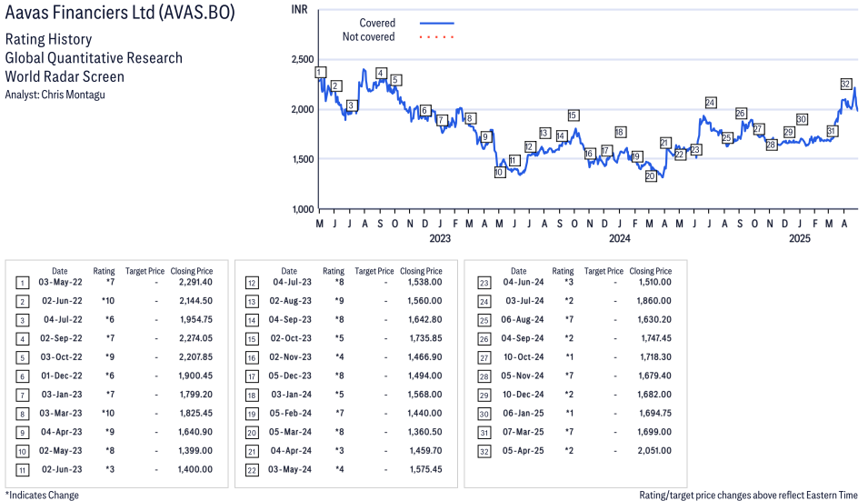Click the rating *10 for 03-Mar-23
The width and height of the screenshot is (868, 501).
pos(108,414)
